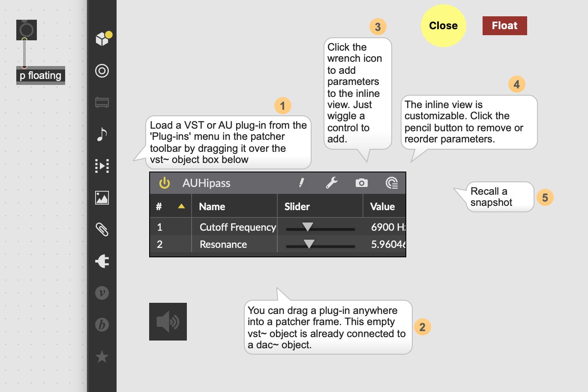Viewport: 588px width, 392px height.
Task: Click the wrench add-parameters icon
Action: [x=332, y=183]
